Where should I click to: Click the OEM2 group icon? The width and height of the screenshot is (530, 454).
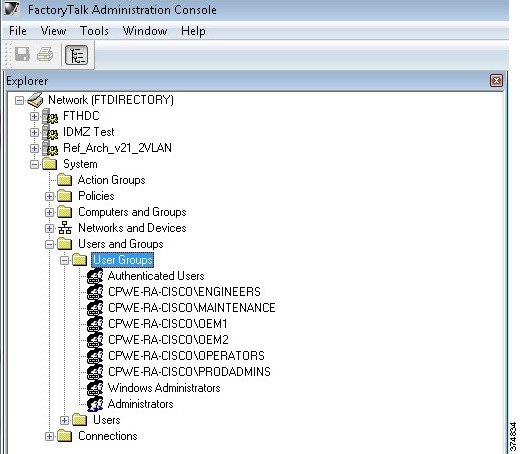coord(95,340)
